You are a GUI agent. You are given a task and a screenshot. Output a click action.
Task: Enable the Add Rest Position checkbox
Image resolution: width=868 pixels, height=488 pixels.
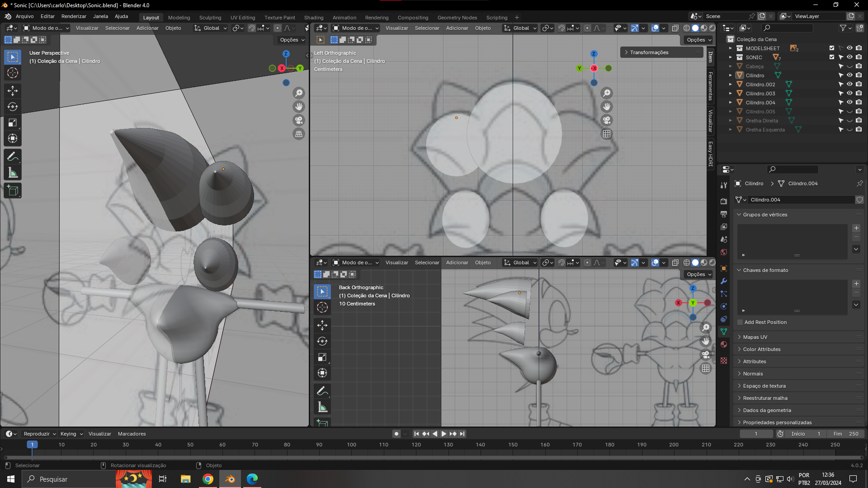tap(740, 322)
